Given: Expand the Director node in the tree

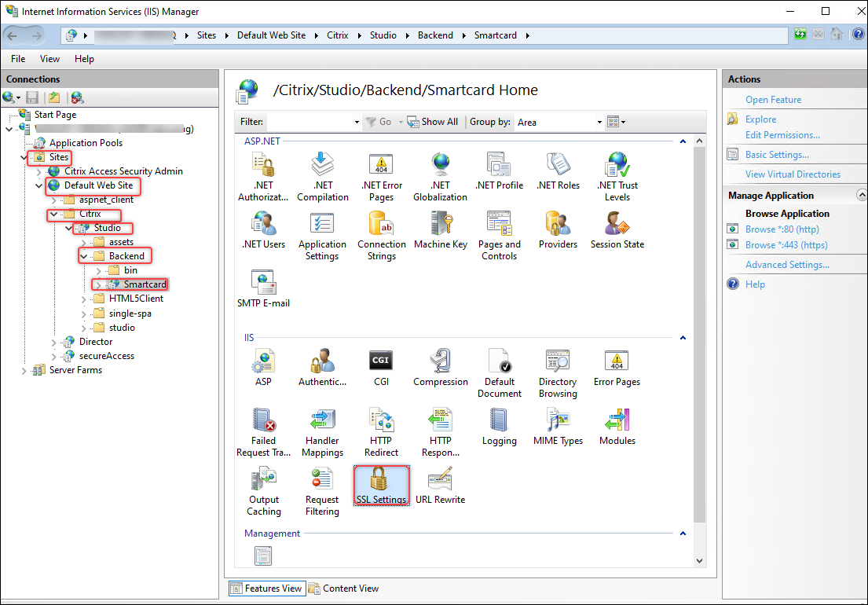Looking at the screenshot, I should 53,341.
